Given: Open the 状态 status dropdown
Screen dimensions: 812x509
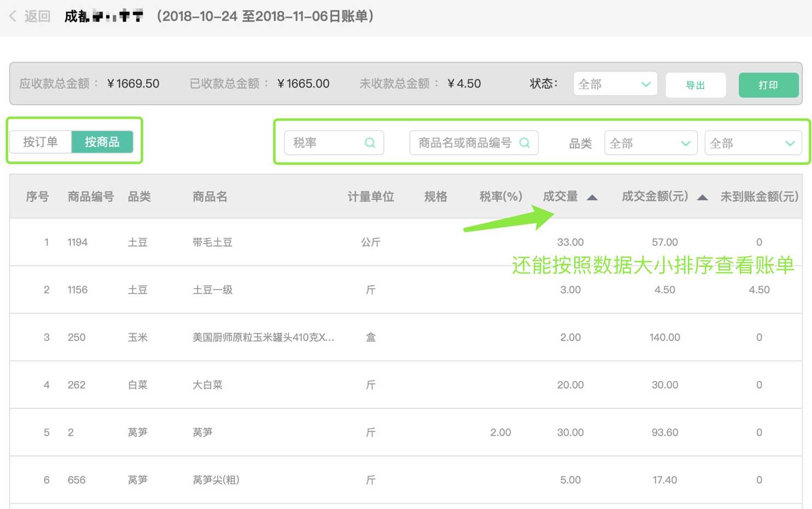Looking at the screenshot, I should pos(615,84).
